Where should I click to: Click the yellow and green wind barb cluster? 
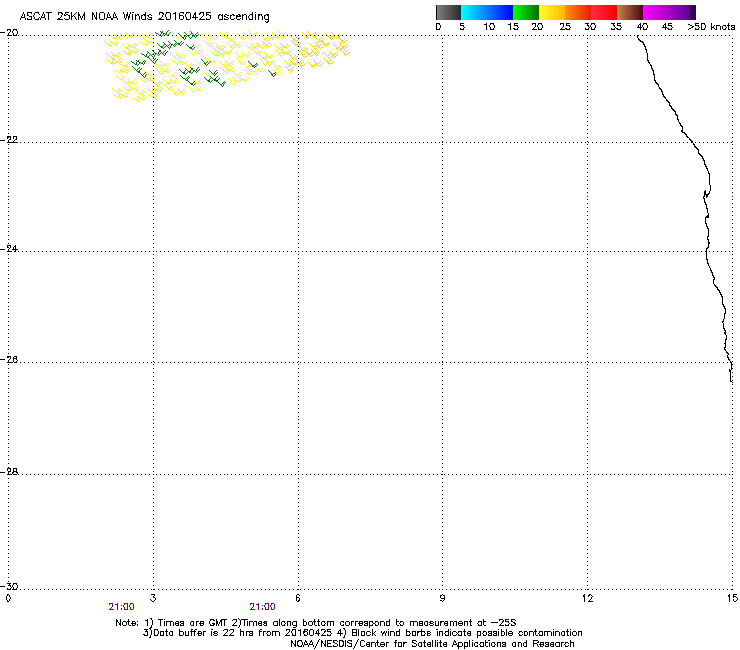click(227, 66)
